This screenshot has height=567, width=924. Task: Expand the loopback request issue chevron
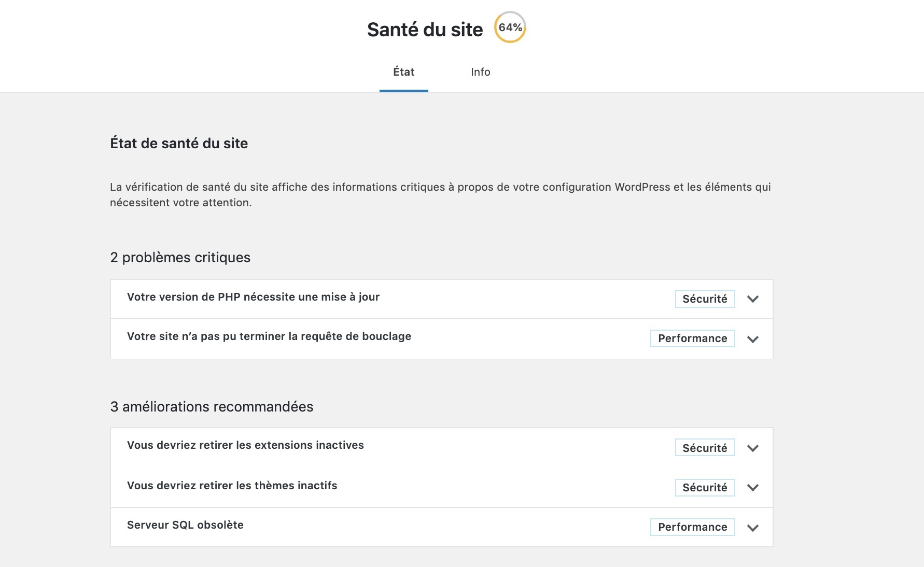(x=752, y=339)
